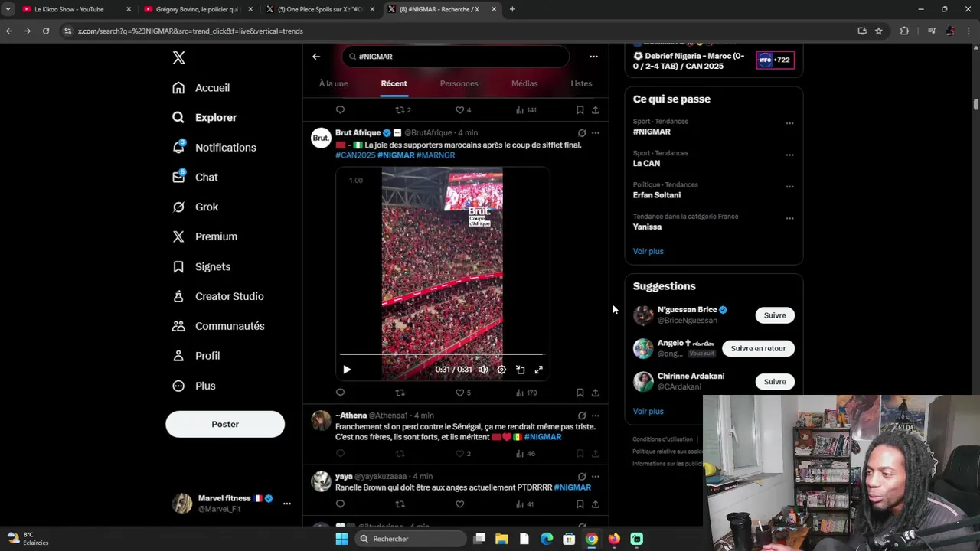This screenshot has width=980, height=551.
Task: Open File Explorer from the taskbar
Action: (501, 539)
